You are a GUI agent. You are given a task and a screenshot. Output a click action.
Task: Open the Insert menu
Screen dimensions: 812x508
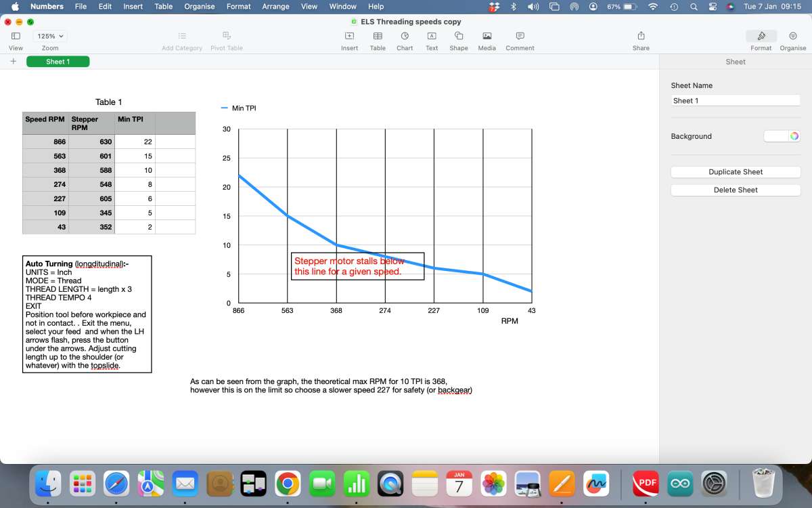point(133,7)
